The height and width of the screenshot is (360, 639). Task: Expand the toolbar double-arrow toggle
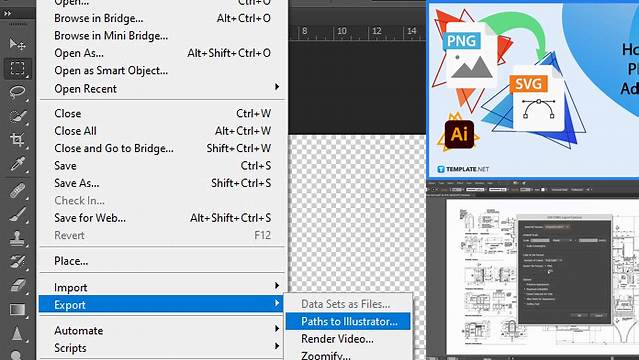pos(7,13)
